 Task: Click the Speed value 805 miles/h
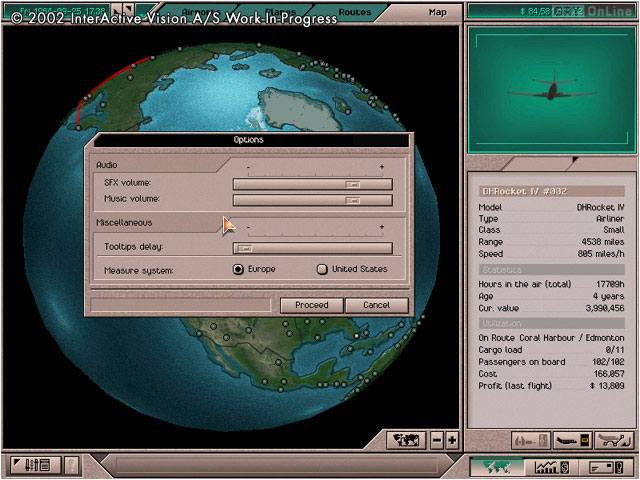tap(601, 253)
